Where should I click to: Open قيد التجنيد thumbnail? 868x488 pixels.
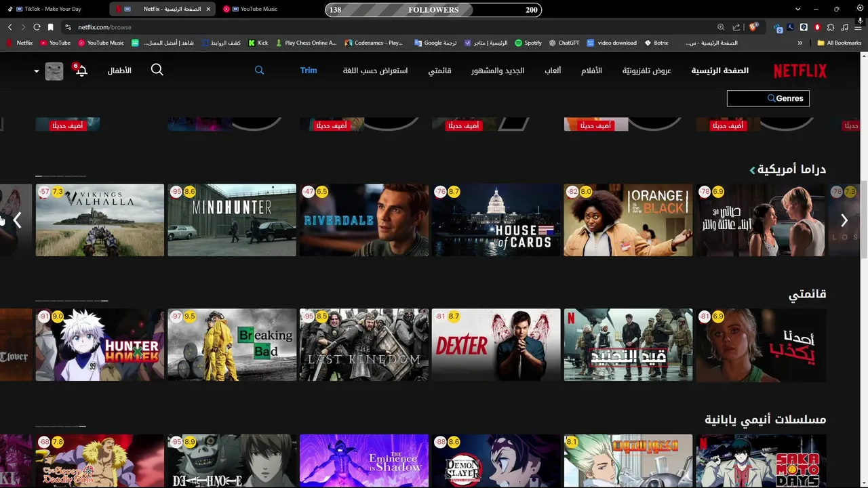click(629, 345)
